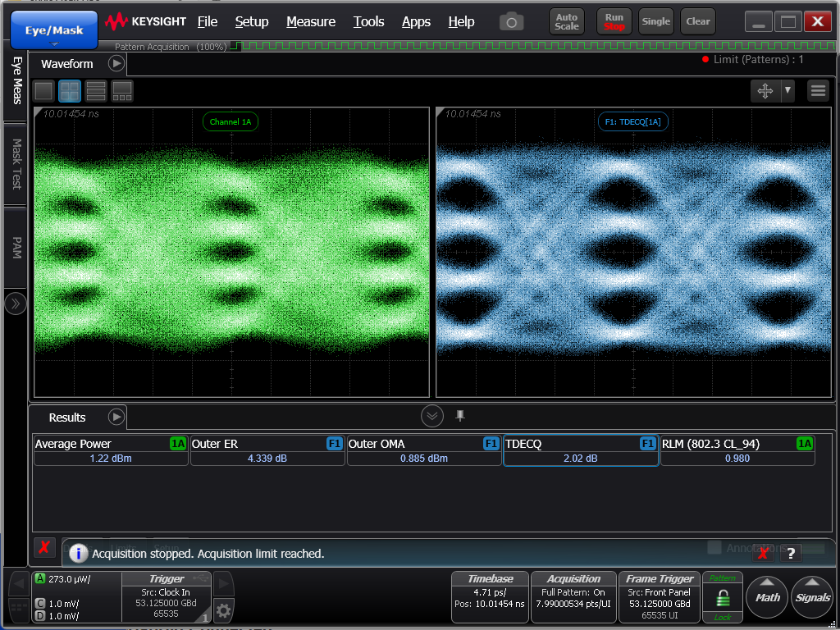Click the pan/move crosshair tool
840x630 pixels.
click(x=765, y=91)
